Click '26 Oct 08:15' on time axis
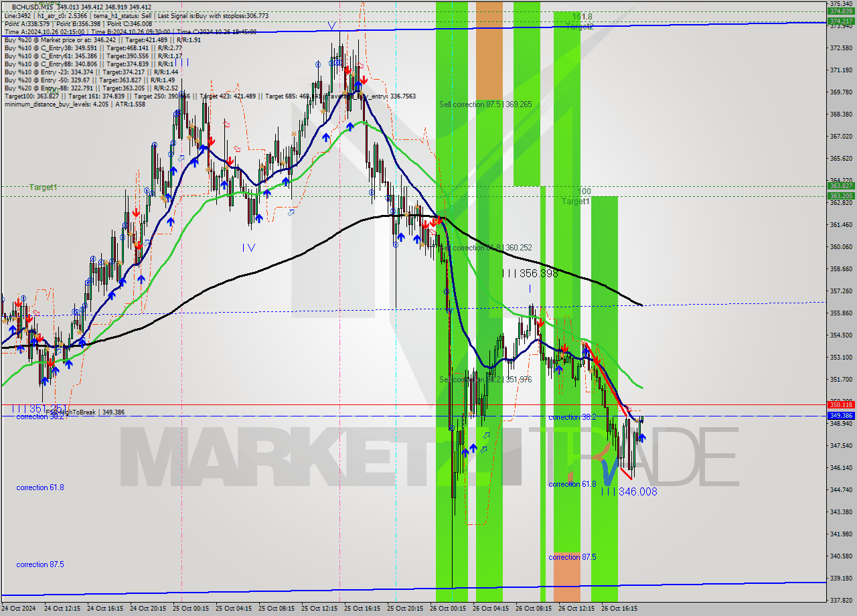 (x=534, y=609)
